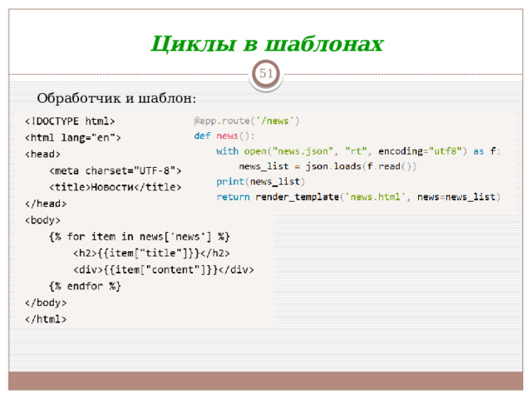This screenshot has height=399, width=532.
Task: Click the "<title>Новости</title>" line
Action: [x=116, y=187]
